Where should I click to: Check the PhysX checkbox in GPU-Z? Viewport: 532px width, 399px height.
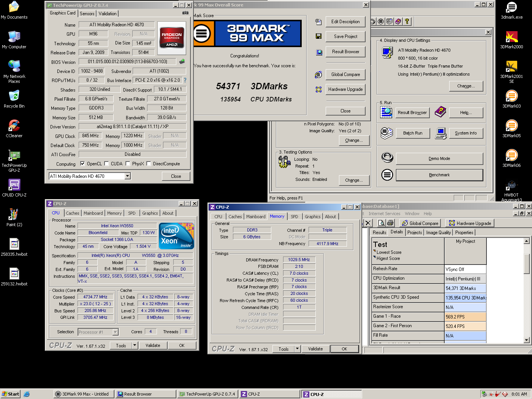click(128, 164)
